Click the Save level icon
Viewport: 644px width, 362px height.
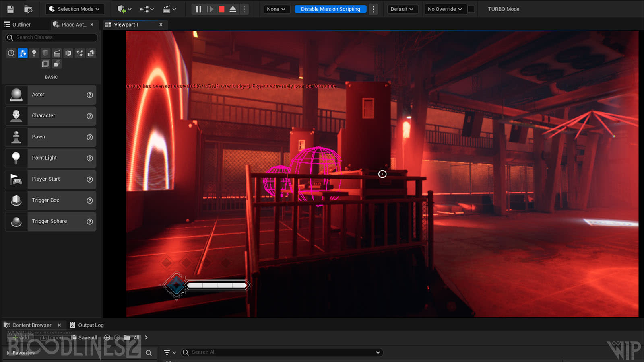[10, 9]
